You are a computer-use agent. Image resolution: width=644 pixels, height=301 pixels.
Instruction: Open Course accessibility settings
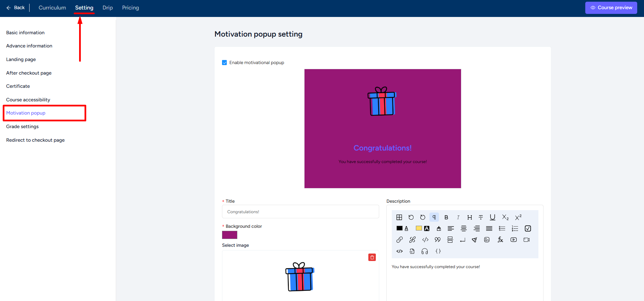pos(28,100)
